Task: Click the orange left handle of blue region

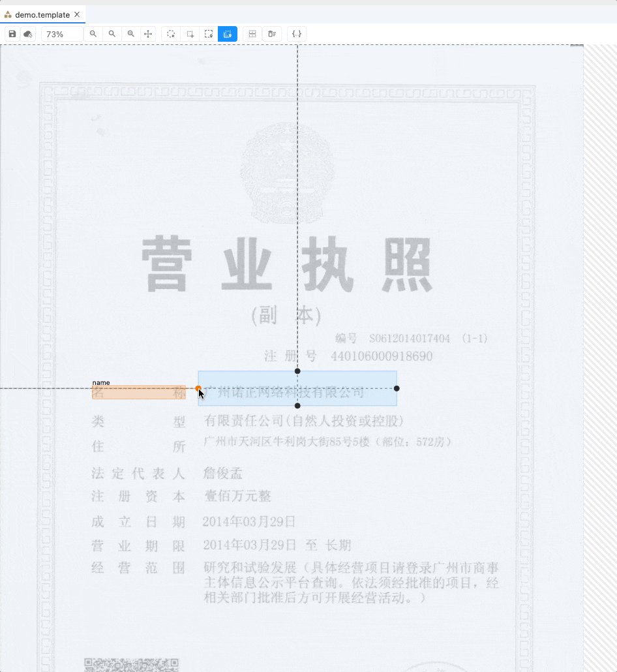Action: click(198, 388)
